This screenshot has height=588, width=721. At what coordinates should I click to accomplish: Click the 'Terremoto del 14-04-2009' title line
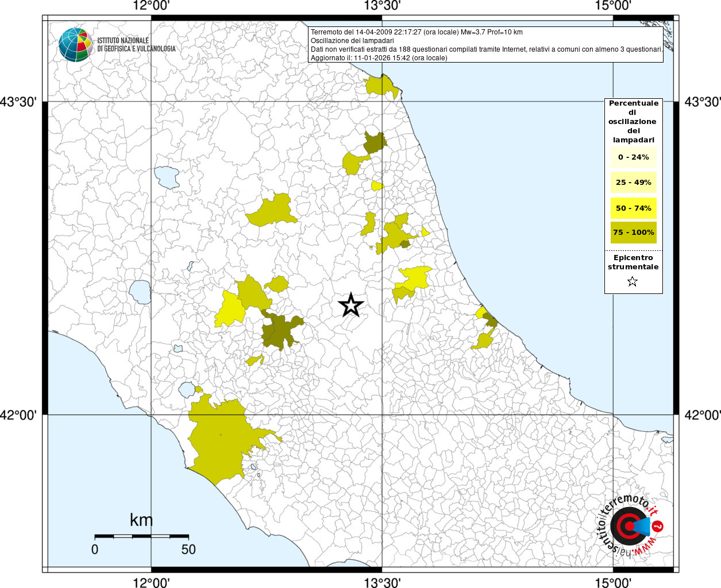pyautogui.click(x=417, y=32)
